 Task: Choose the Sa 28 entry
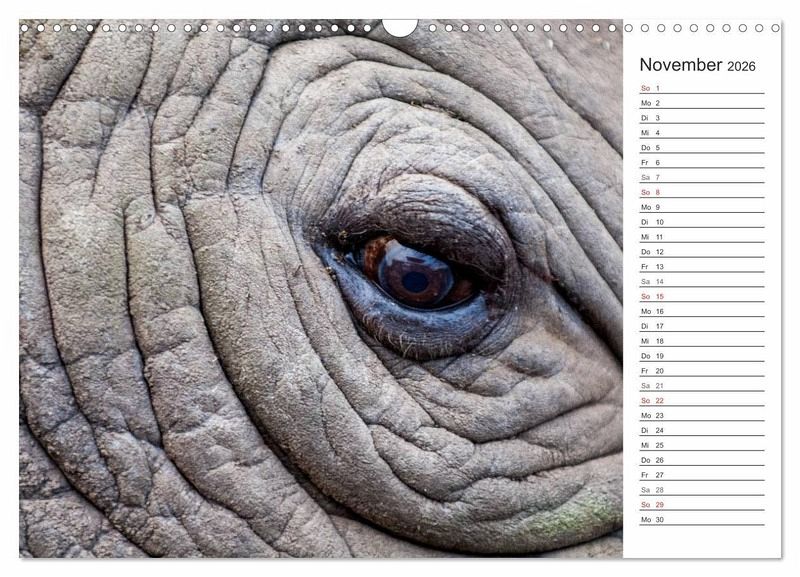click(x=701, y=490)
